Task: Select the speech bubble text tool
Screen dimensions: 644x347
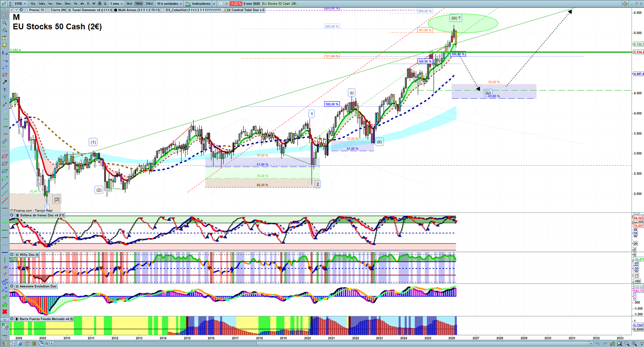Action: coord(4,97)
